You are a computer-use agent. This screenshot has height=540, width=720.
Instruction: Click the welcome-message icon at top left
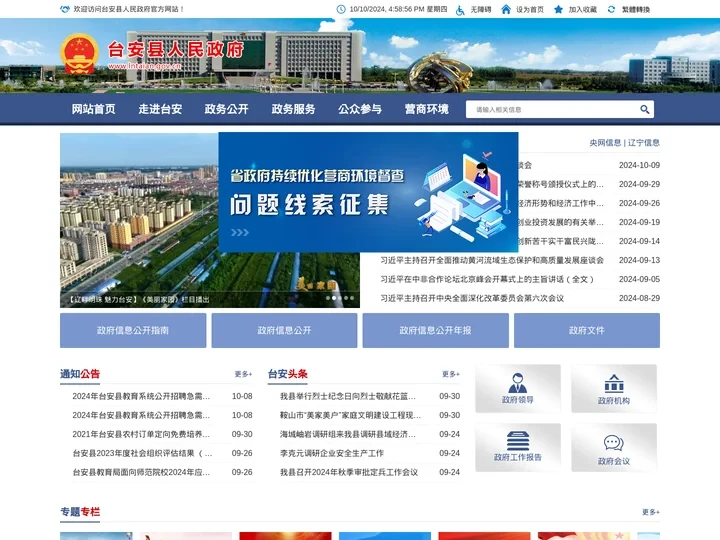click(65, 9)
